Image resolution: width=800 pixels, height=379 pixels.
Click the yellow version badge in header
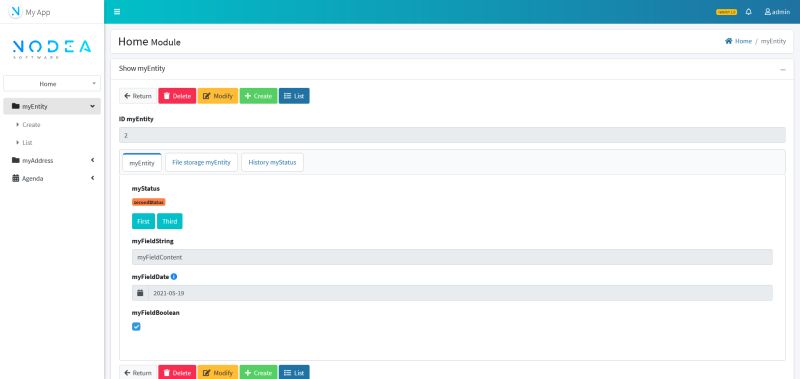726,12
